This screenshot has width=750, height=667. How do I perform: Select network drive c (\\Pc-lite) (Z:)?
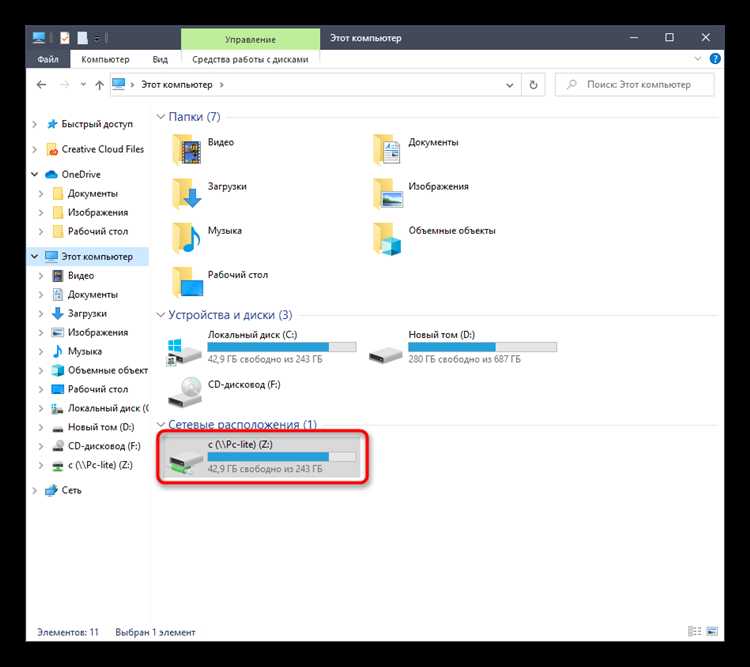point(262,457)
